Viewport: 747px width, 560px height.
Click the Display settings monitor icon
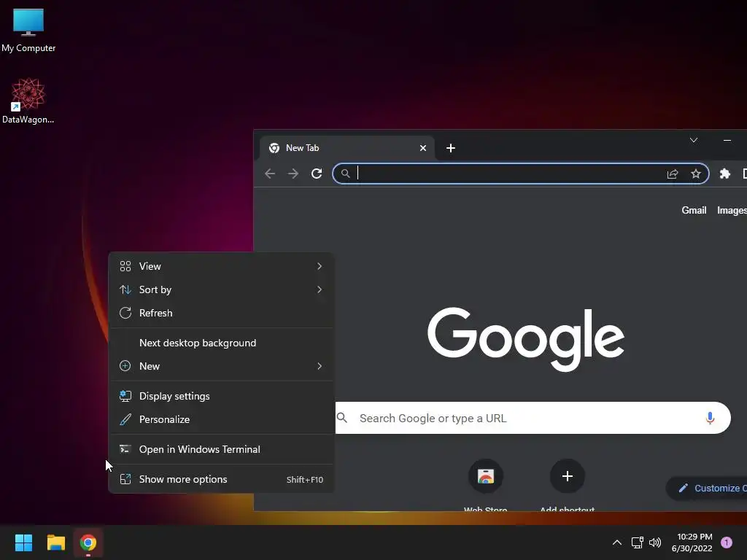tap(125, 396)
